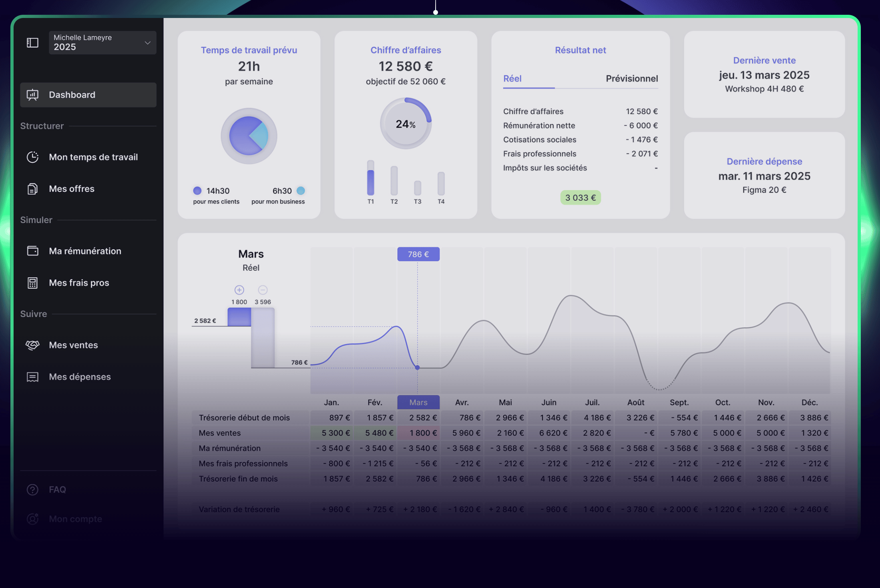Viewport: 880px width, 588px height.
Task: Select the Réel tab in Résultat net
Action: [512, 78]
